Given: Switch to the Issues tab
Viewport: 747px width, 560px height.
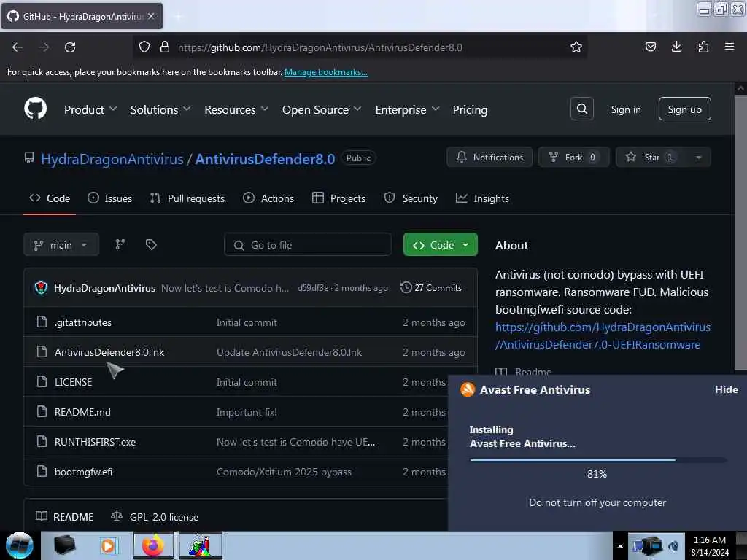Looking at the screenshot, I should tap(110, 198).
